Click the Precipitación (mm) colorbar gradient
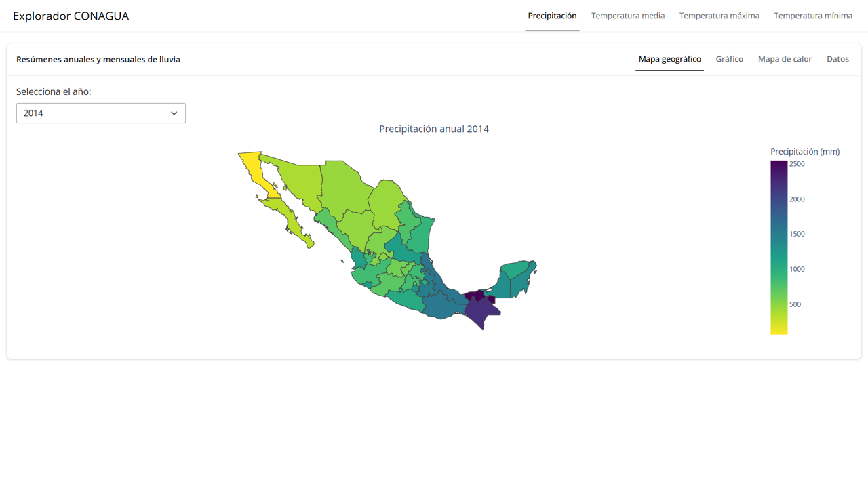868x488 pixels. coord(778,247)
